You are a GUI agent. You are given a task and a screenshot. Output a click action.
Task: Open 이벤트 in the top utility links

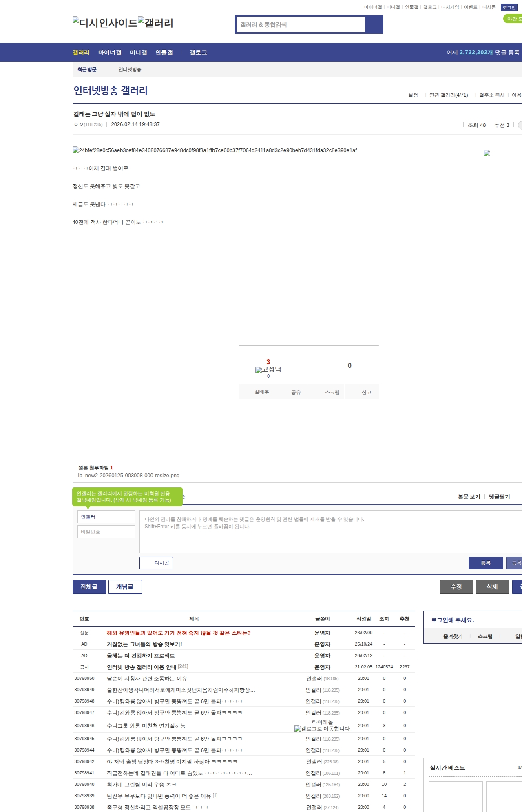[x=471, y=7]
